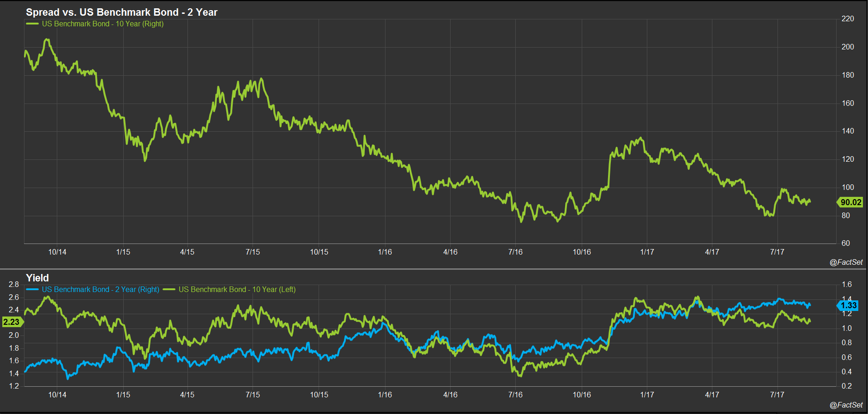Click the 60 axis label on the Spread chart

(845, 243)
